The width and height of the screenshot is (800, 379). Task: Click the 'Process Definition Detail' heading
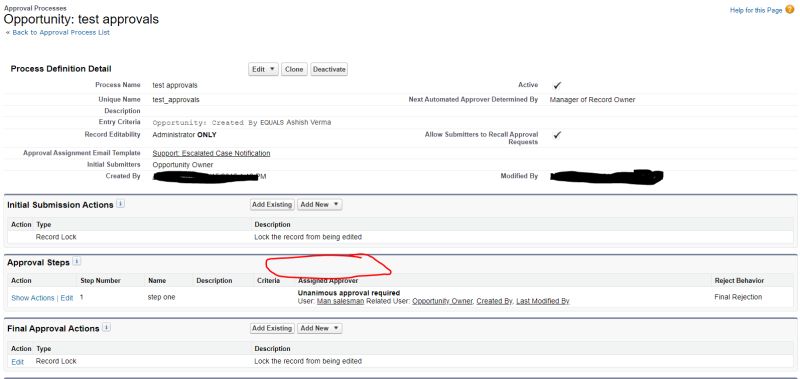[61, 68]
